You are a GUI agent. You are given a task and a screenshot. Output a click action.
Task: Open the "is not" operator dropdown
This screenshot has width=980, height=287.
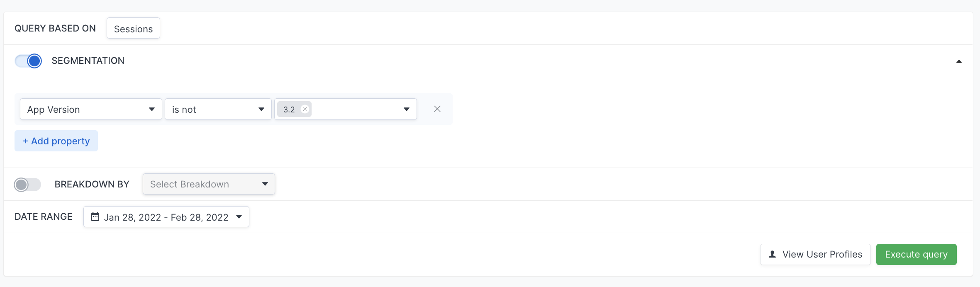(218, 109)
